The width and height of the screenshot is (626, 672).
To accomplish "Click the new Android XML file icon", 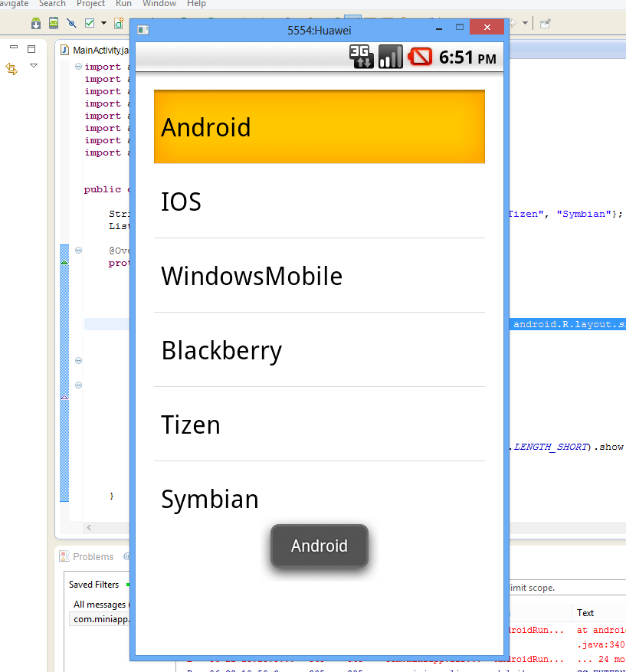I will tap(119, 23).
